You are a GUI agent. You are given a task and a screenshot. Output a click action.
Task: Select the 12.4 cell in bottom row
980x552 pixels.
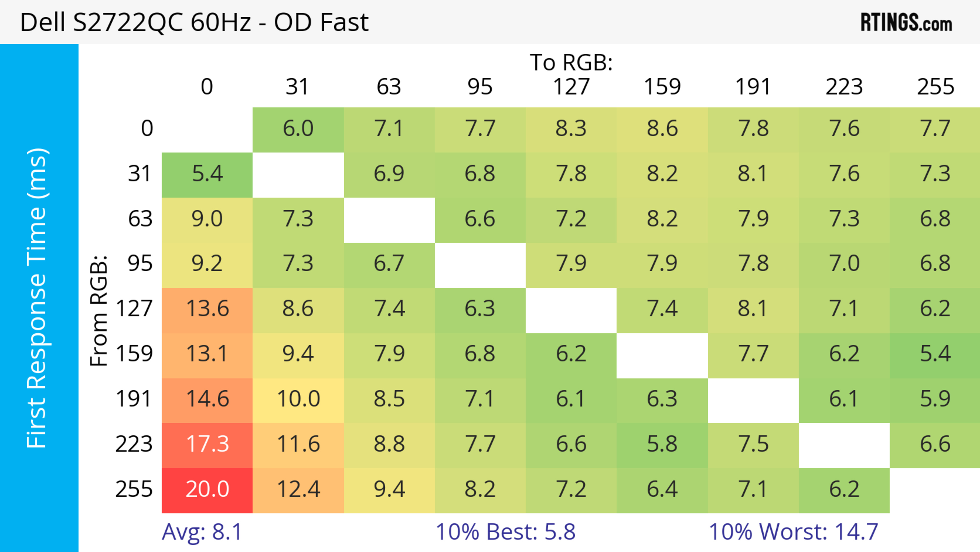298,490
